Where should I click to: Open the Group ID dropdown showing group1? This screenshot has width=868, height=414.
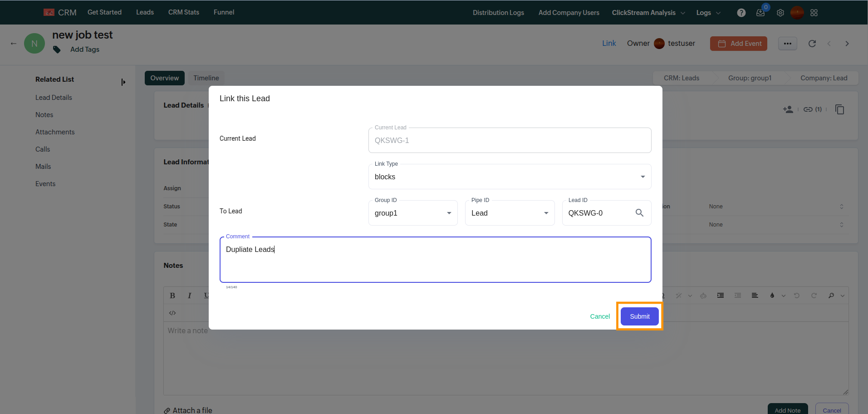[413, 213]
